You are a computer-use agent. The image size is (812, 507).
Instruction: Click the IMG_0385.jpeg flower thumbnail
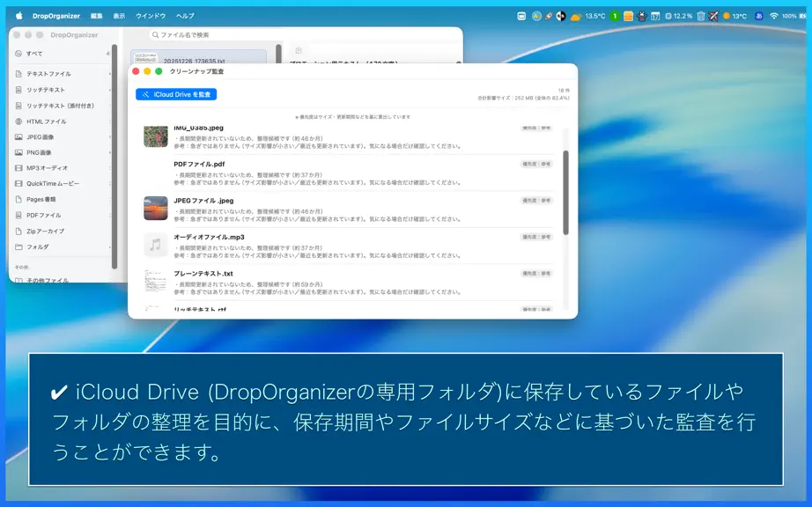coord(155,136)
